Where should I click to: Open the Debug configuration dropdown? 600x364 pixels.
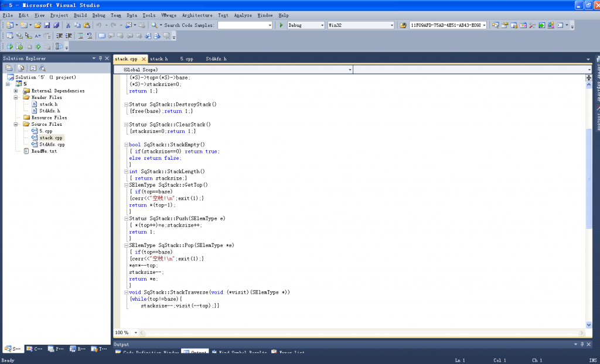click(322, 25)
